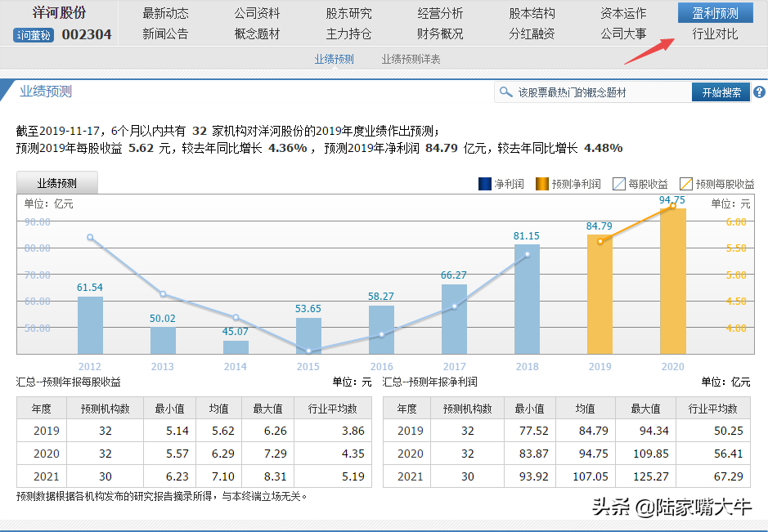Image resolution: width=768 pixels, height=532 pixels.
Task: Open 公司资料 menu item
Action: click(x=257, y=13)
